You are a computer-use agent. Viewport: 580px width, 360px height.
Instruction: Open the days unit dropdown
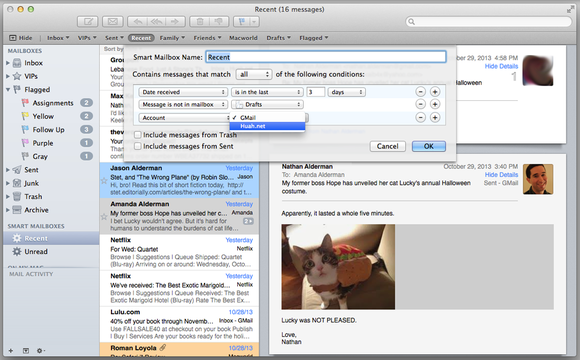click(x=347, y=92)
